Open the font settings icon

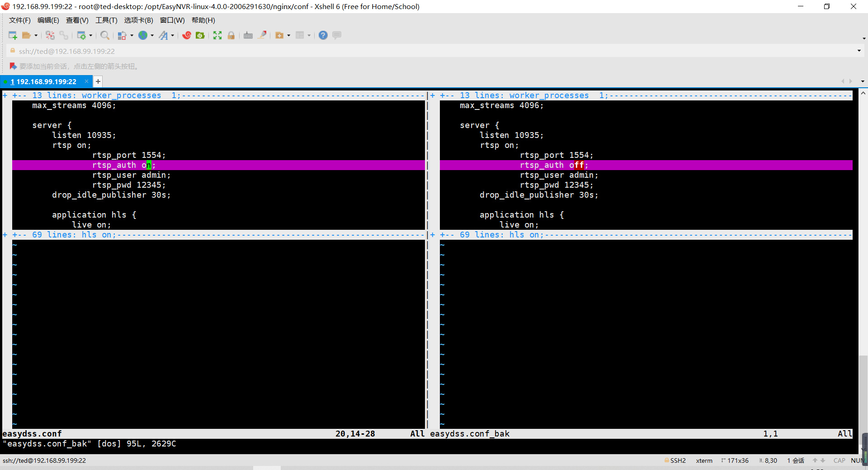[163, 35]
